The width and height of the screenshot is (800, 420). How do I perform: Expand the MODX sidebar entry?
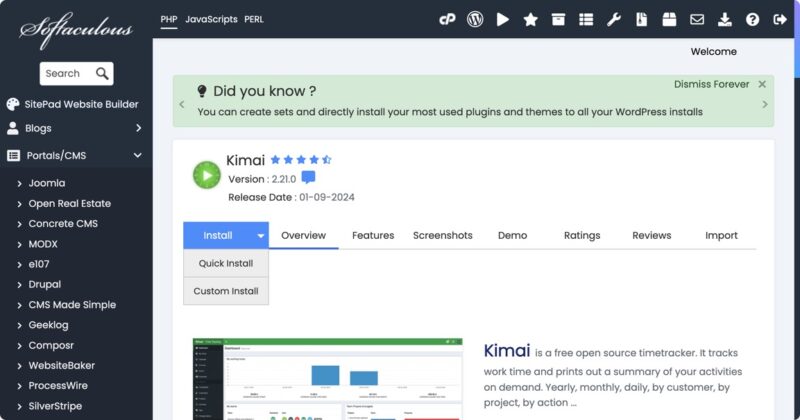click(x=19, y=244)
